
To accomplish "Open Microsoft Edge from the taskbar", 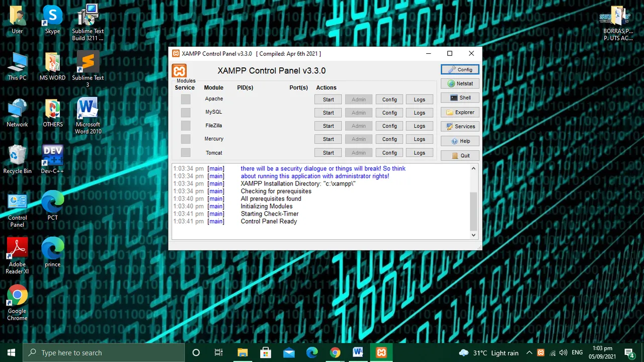I will click(x=312, y=352).
